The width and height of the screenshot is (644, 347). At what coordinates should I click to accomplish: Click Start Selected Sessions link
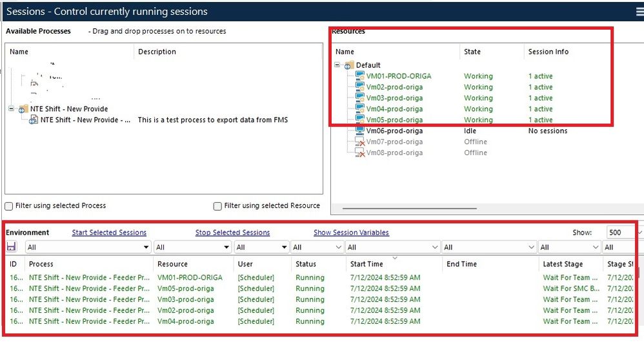pyautogui.click(x=109, y=232)
